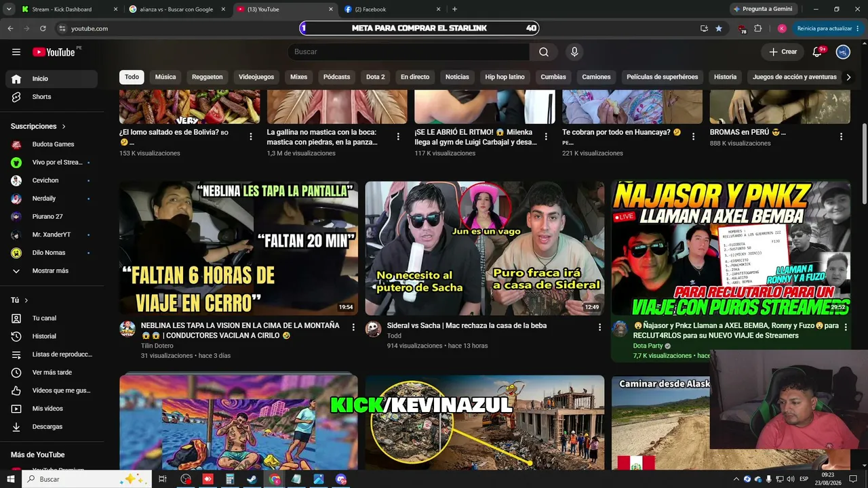868x488 pixels.
Task: Open the Tilin Dotero channel link
Action: [x=157, y=346]
